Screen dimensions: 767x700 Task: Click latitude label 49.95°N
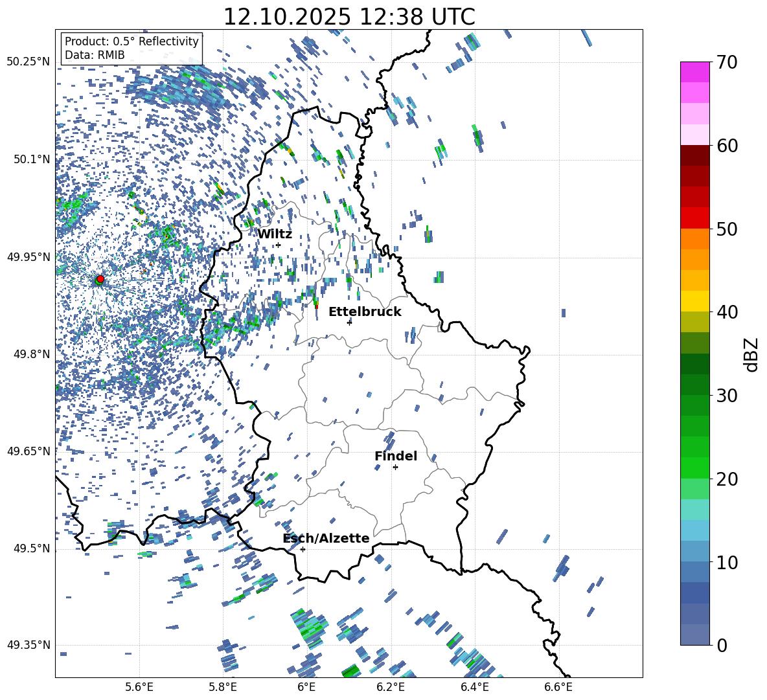(29, 257)
